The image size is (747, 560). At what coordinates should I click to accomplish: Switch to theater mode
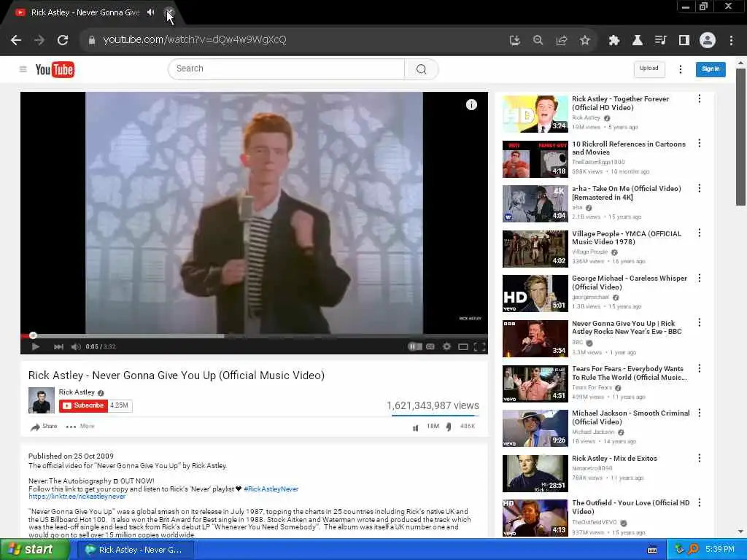coord(463,346)
